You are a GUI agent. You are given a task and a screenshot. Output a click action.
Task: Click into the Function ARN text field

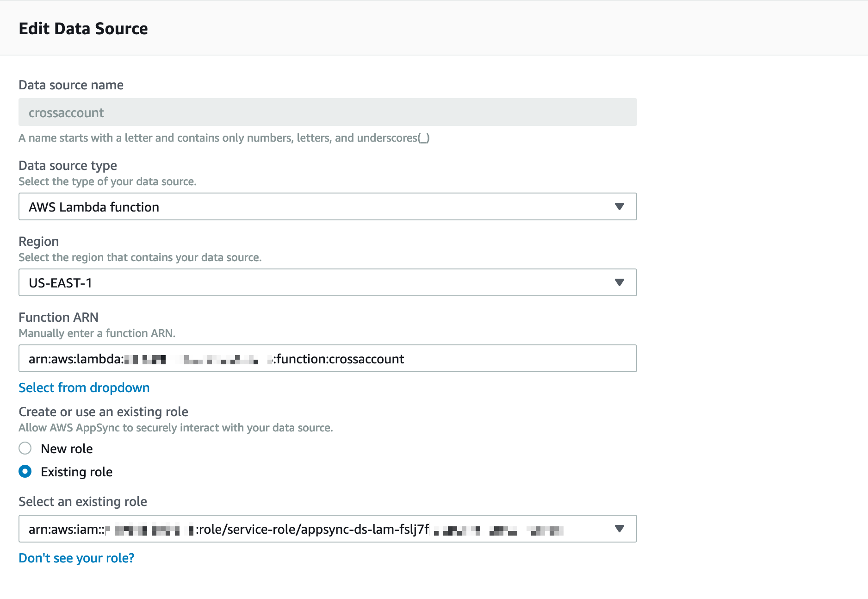point(509,358)
